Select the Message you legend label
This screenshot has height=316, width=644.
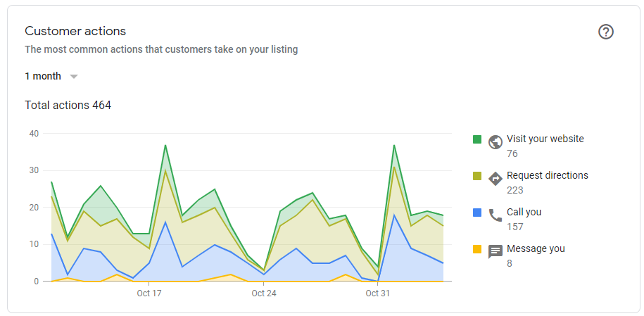coord(536,248)
